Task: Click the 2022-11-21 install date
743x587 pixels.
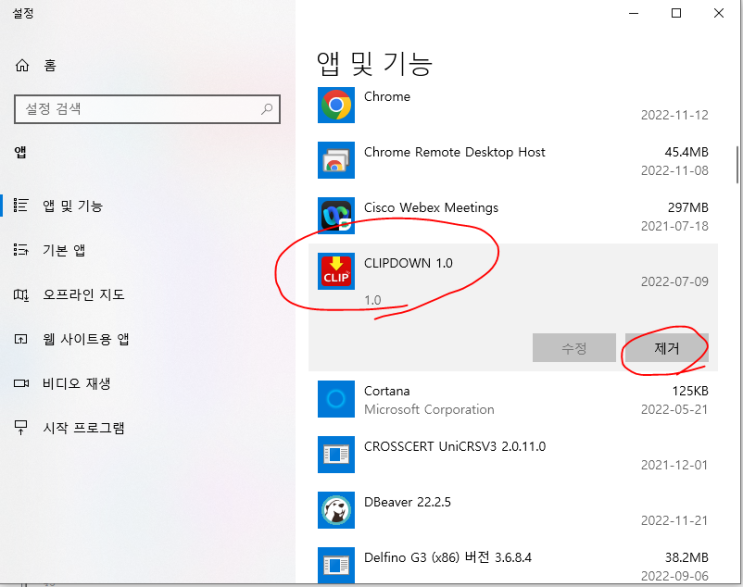Action: (675, 520)
